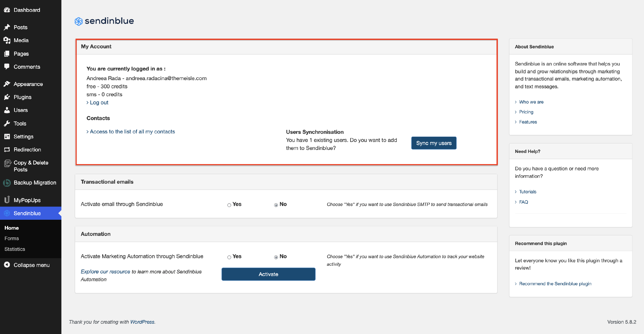Screen dimensions: 644x334
Task: Open Plugins via its plug icon
Action: [x=7, y=97]
